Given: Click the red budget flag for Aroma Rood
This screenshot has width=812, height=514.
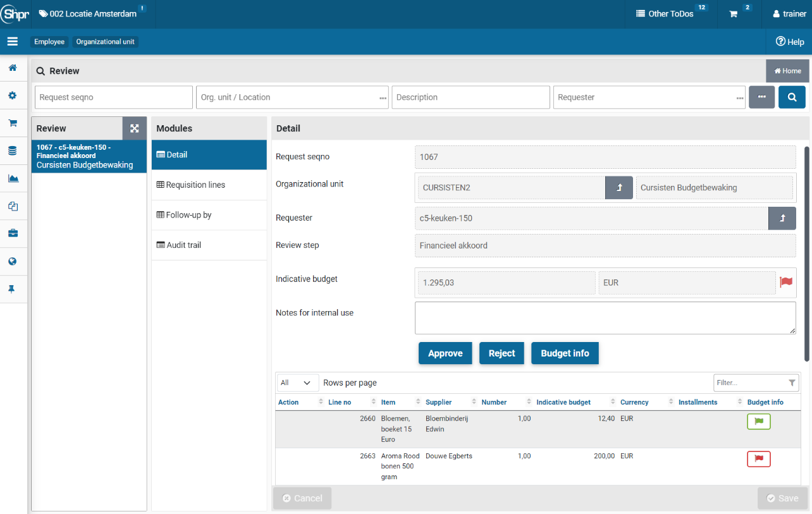Looking at the screenshot, I should click(x=758, y=459).
